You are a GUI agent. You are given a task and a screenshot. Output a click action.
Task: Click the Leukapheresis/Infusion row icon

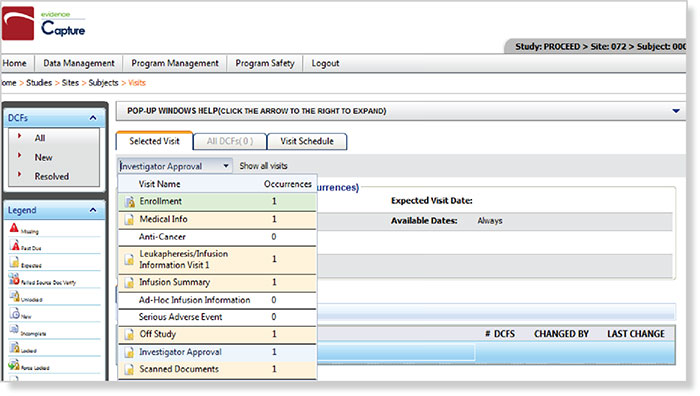[129, 259]
